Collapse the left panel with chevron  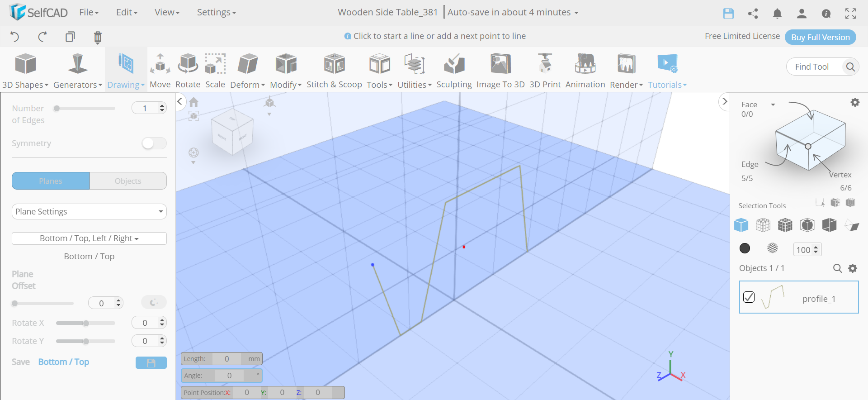[179, 101]
